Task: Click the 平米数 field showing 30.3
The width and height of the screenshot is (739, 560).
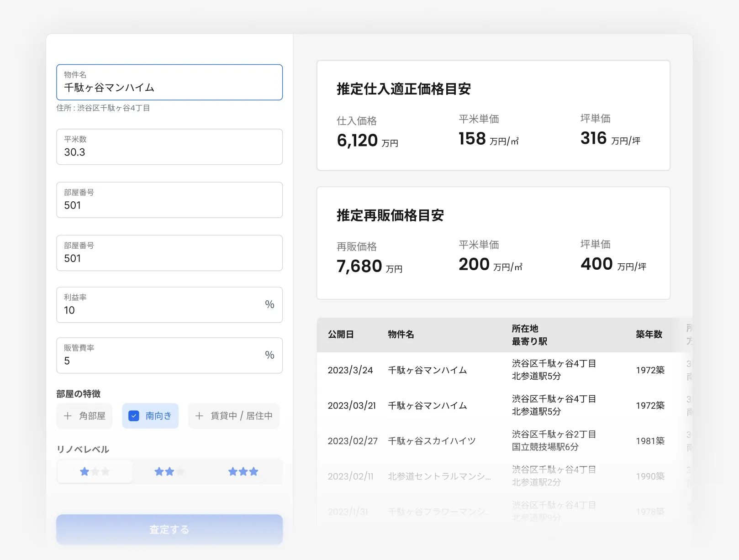Action: (x=169, y=147)
